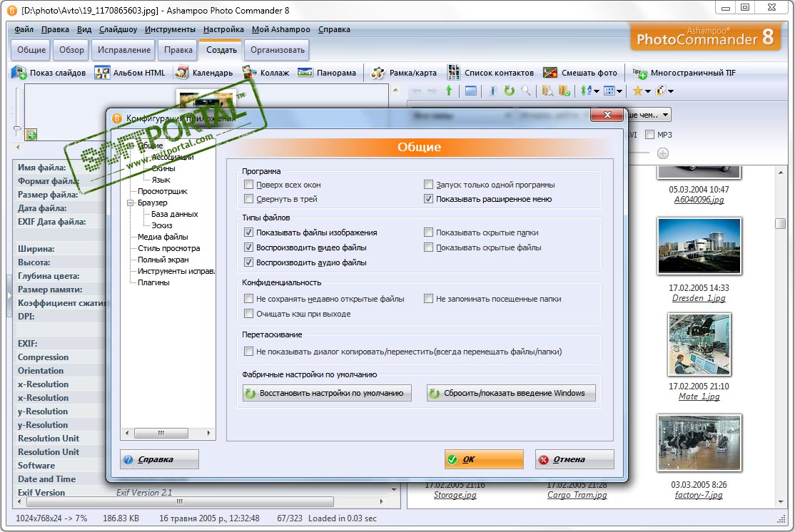Open Справка help in dialog

(159, 459)
